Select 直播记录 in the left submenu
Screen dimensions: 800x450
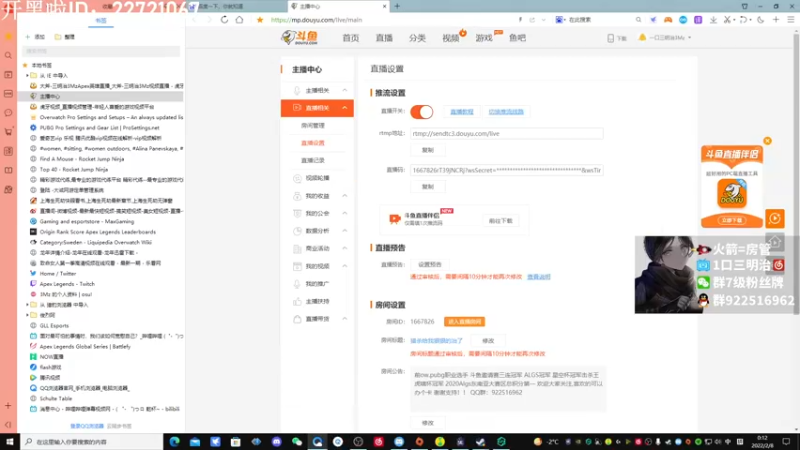pyautogui.click(x=313, y=160)
